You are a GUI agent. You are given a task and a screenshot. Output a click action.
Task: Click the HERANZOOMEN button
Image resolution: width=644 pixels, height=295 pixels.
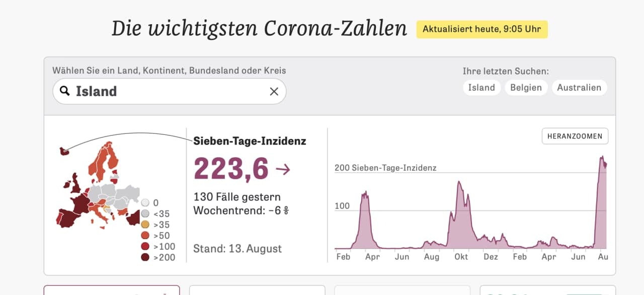pyautogui.click(x=575, y=136)
